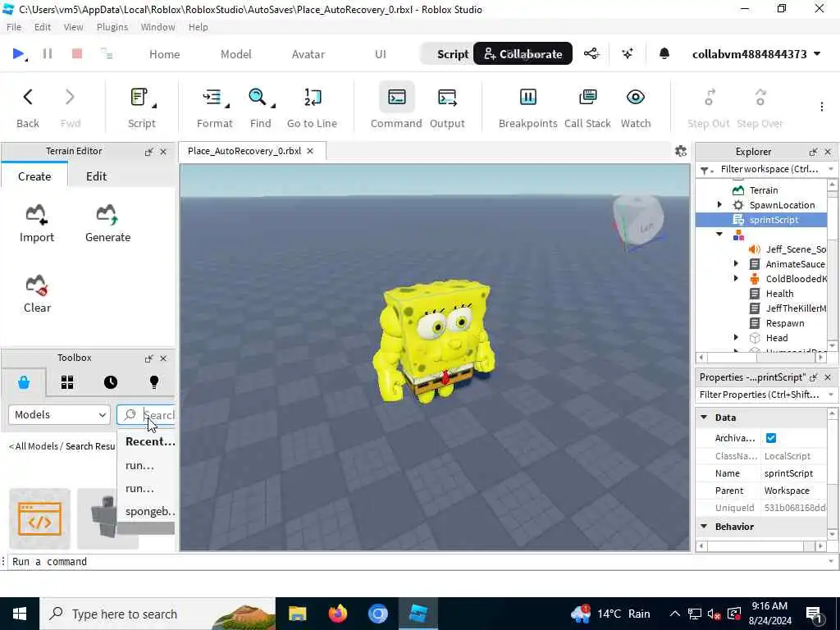Viewport: 840px width, 630px height.
Task: Click the Toolbox search field
Action: click(x=146, y=414)
